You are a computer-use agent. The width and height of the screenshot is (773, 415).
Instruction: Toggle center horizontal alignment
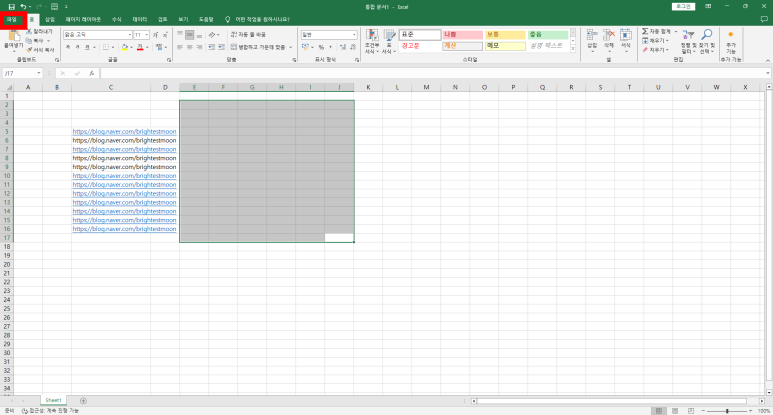pos(189,47)
